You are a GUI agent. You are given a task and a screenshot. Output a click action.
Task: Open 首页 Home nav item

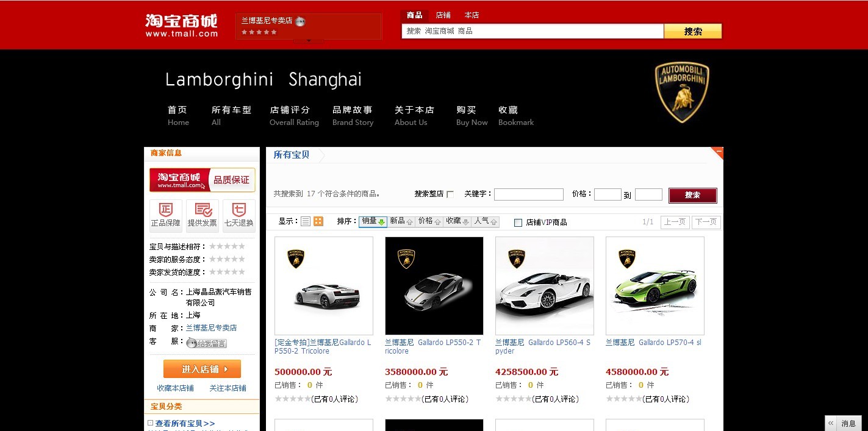click(x=178, y=115)
